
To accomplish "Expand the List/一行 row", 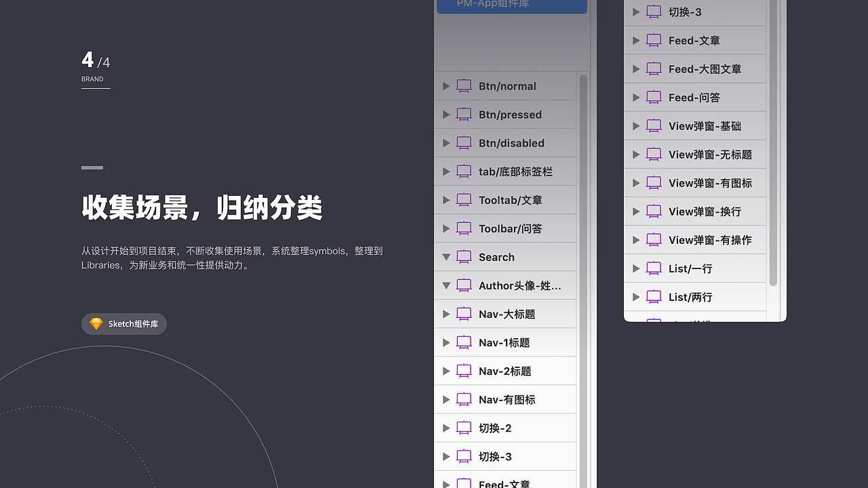I will point(636,268).
